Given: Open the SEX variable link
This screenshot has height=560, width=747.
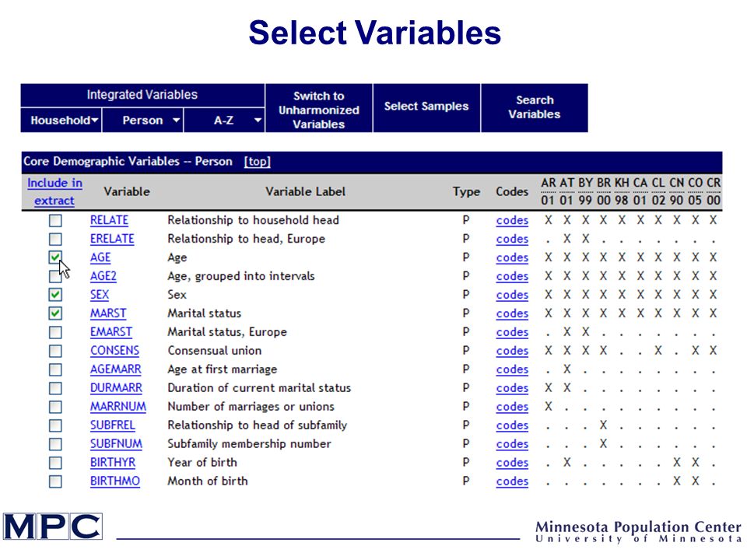Looking at the screenshot, I should (x=100, y=295).
